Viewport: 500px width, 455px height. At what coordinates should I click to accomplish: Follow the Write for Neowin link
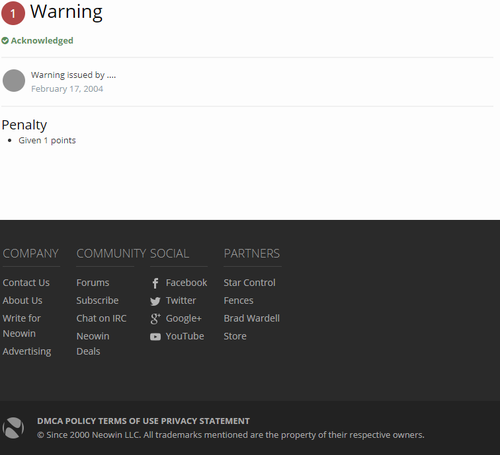click(22, 326)
